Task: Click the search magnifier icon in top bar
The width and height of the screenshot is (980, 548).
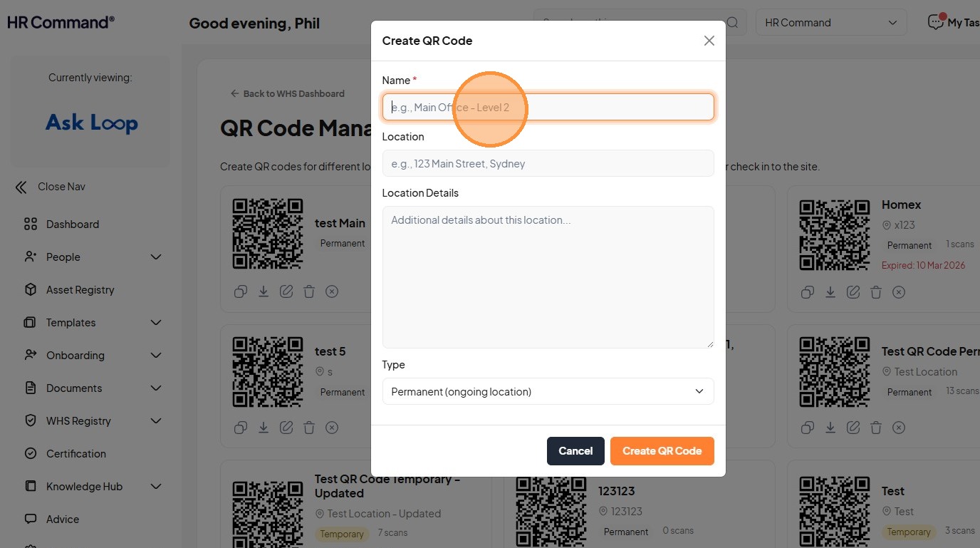Action: coord(732,23)
